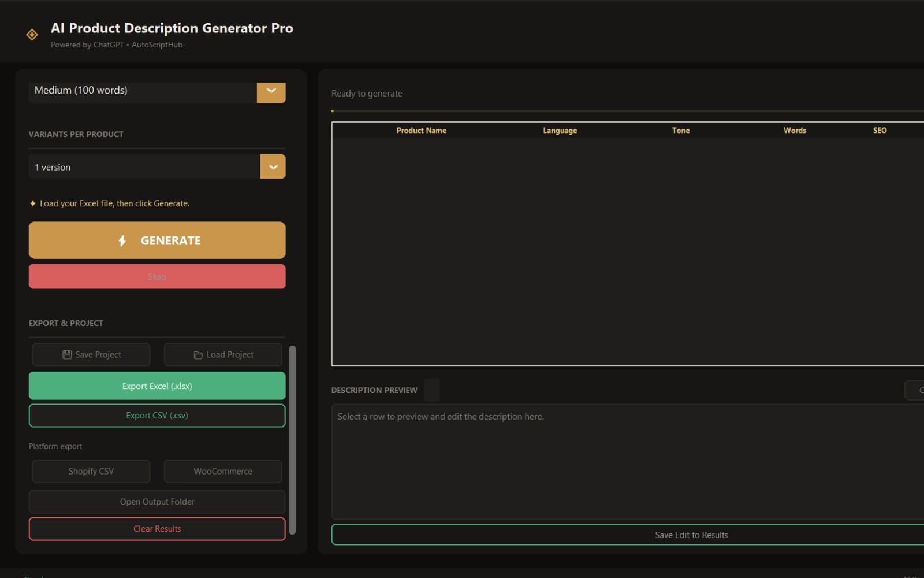Open the output folder
This screenshot has height=578, width=924.
(x=157, y=502)
